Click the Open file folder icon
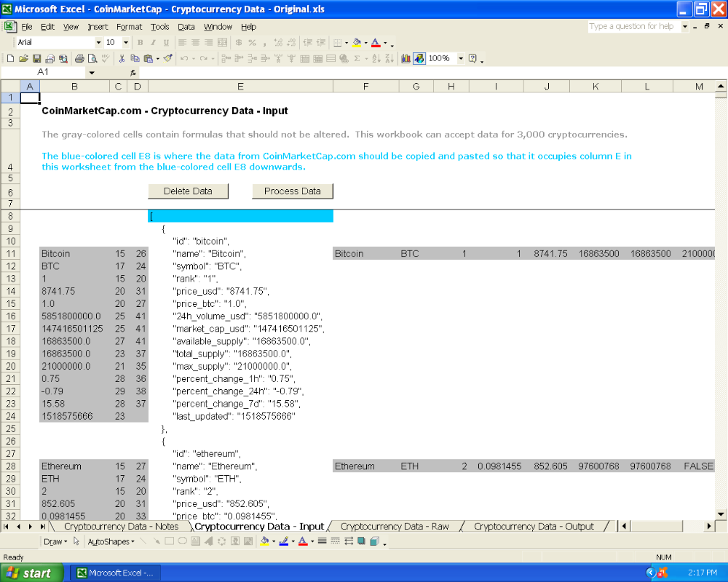 coord(23,58)
